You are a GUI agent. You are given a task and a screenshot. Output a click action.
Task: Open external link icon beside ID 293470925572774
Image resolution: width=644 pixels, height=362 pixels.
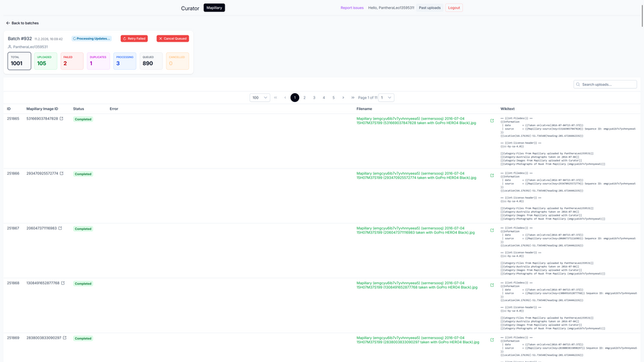pyautogui.click(x=62, y=174)
